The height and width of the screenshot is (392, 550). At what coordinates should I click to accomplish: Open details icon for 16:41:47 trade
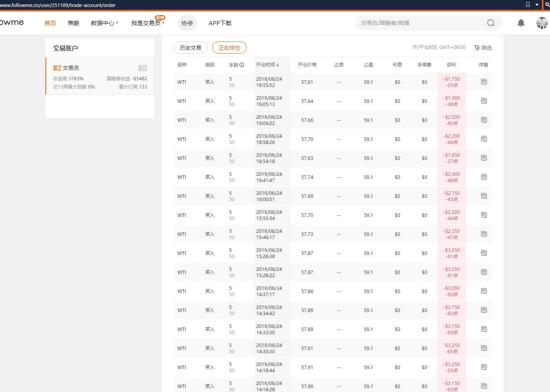(484, 177)
